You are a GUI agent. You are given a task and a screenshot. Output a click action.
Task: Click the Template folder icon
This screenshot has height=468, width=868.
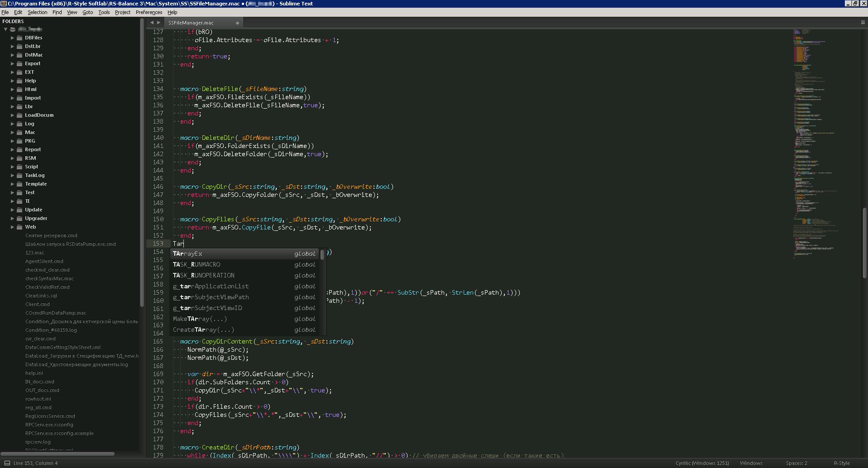point(19,184)
